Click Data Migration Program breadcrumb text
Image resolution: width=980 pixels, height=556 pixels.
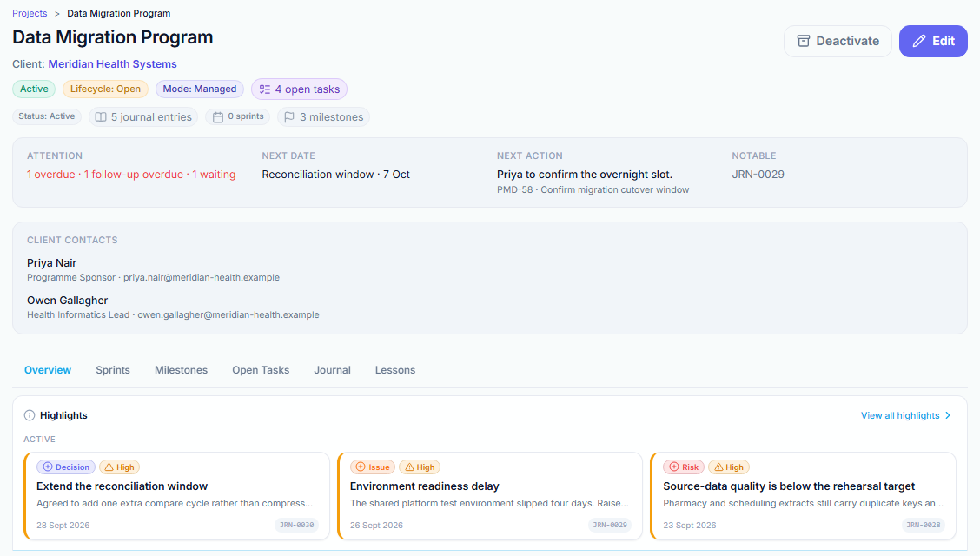coord(119,13)
